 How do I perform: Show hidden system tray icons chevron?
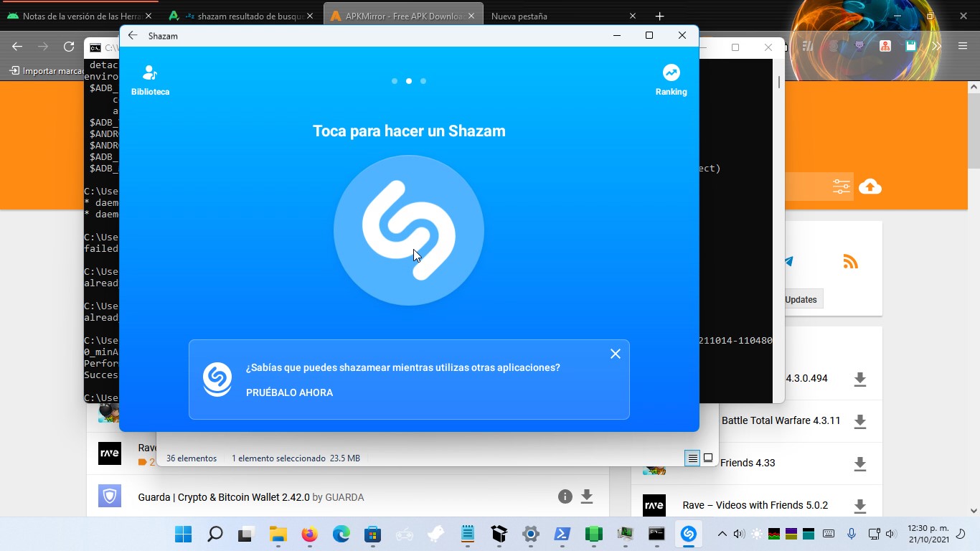click(722, 534)
